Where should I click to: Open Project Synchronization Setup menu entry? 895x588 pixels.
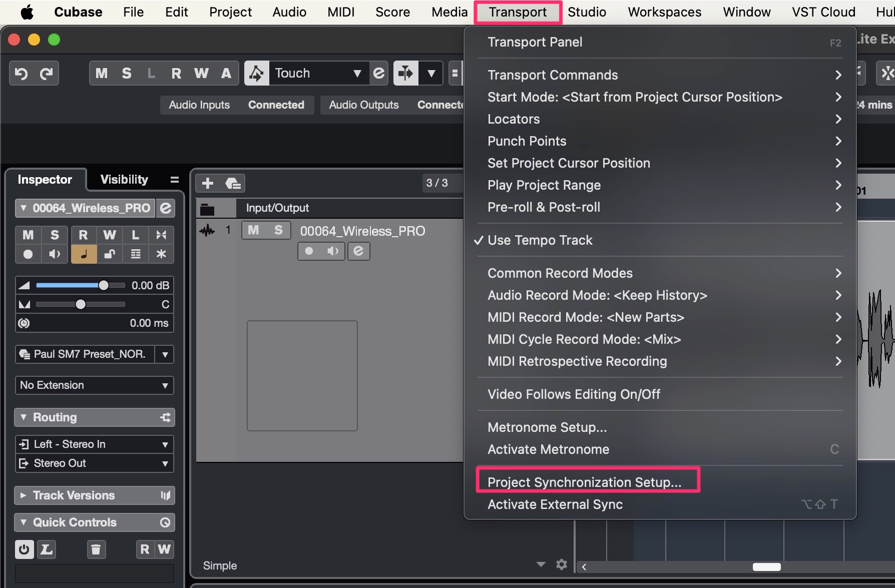click(x=584, y=482)
